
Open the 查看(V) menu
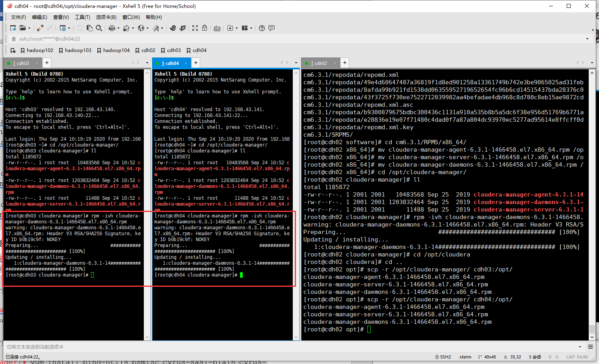[61, 17]
